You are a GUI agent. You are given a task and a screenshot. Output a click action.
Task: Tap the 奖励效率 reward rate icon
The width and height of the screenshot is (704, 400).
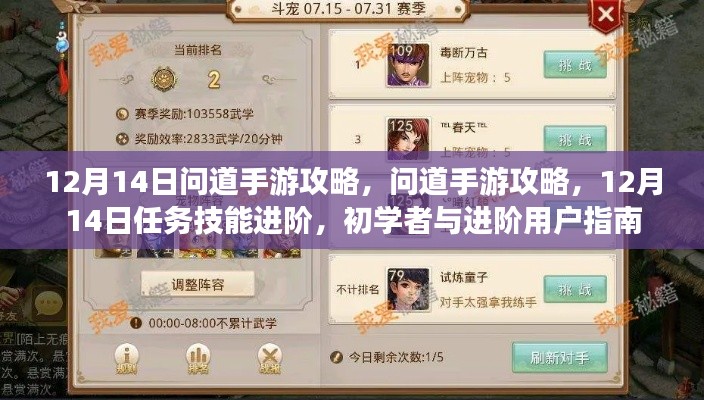[x=122, y=139]
